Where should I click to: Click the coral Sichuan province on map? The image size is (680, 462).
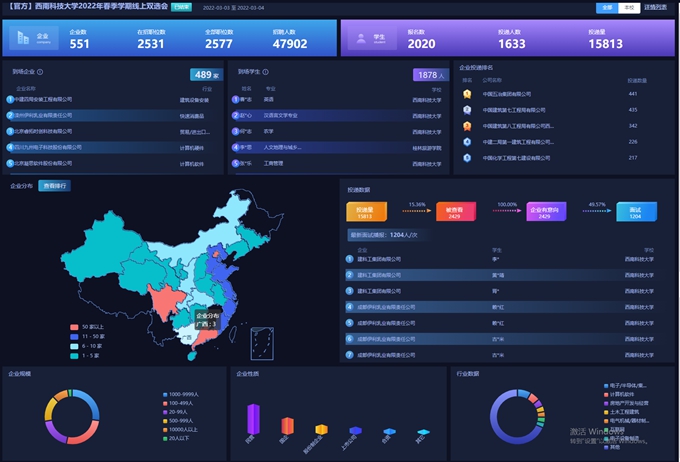[x=167, y=299]
